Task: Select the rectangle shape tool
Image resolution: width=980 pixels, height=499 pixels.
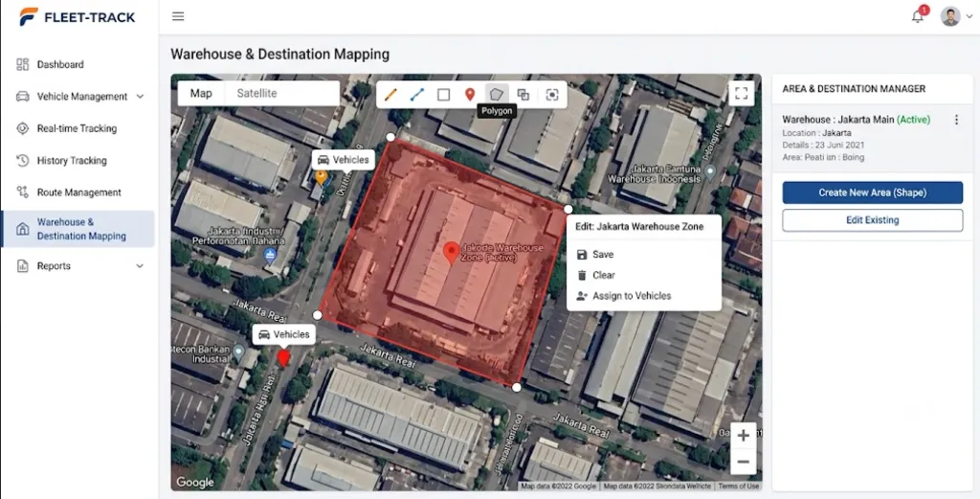Action: click(x=444, y=95)
